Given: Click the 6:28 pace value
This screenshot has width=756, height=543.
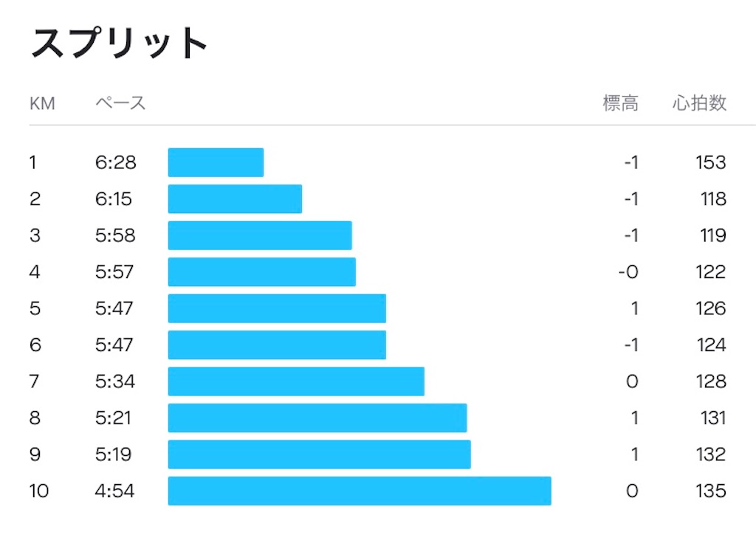Looking at the screenshot, I should pos(116,163).
